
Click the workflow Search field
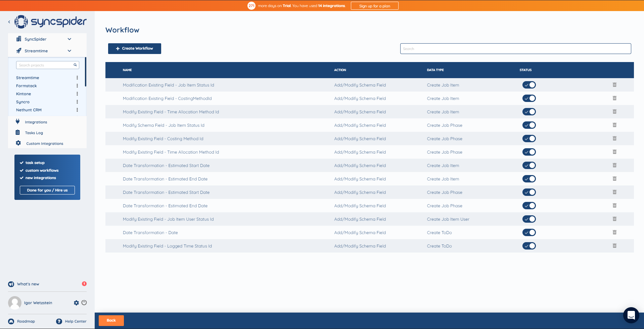coord(515,49)
